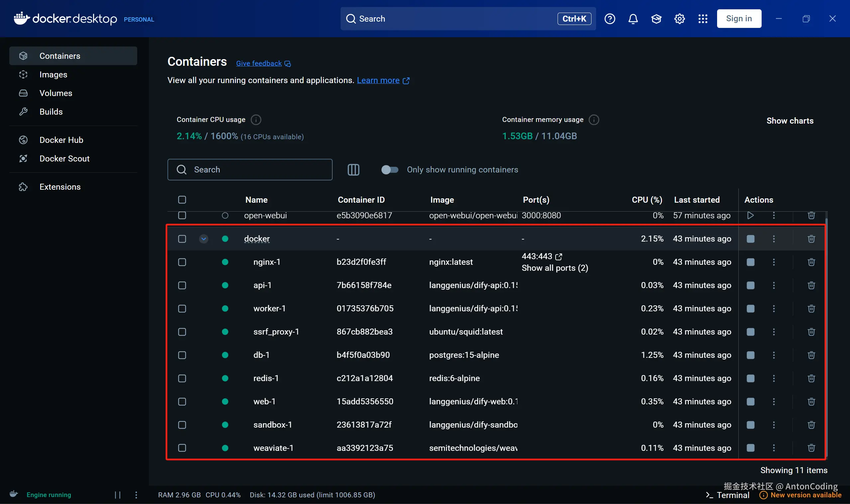Toggle Only show running containers switch
Screen dimensions: 850x504
[389, 169]
